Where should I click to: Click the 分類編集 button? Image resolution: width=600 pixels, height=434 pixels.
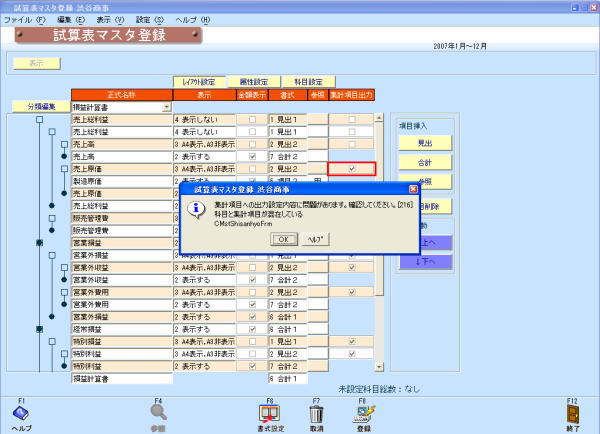34,106
